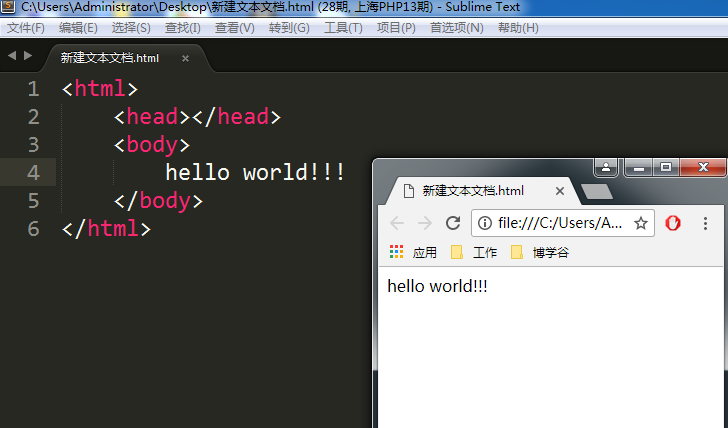Click the site info icon in address bar
This screenshot has height=428, width=728.
coord(485,223)
